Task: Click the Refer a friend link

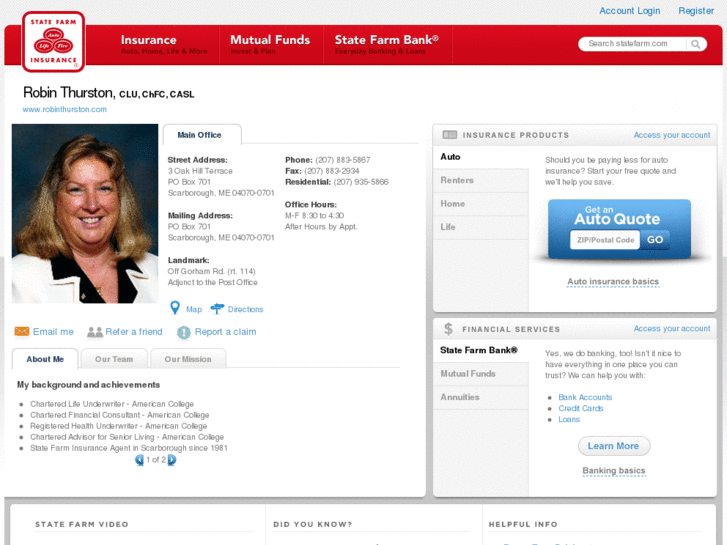Action: (x=134, y=332)
